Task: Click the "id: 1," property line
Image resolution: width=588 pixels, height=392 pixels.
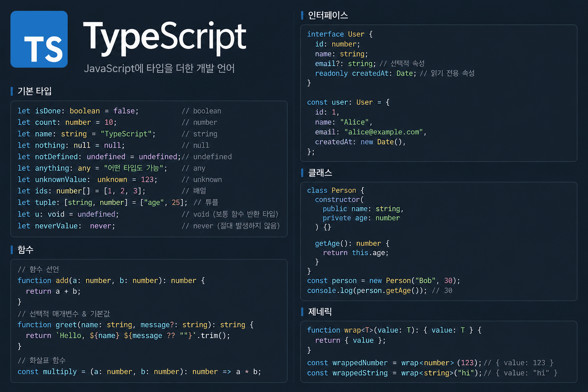Action: click(x=327, y=112)
